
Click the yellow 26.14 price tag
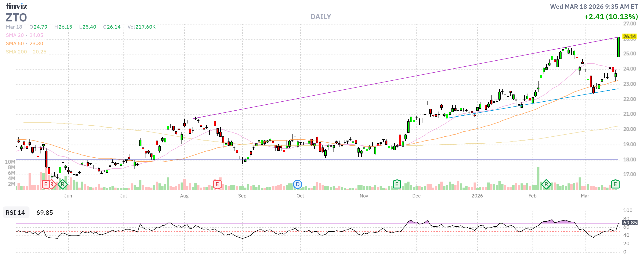[629, 36]
